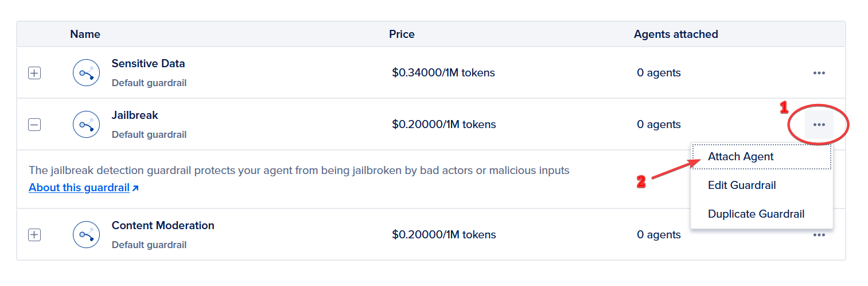Viewport: 868px width, 286px height.
Task: Choose Edit Guardrail menu option
Action: point(742,185)
